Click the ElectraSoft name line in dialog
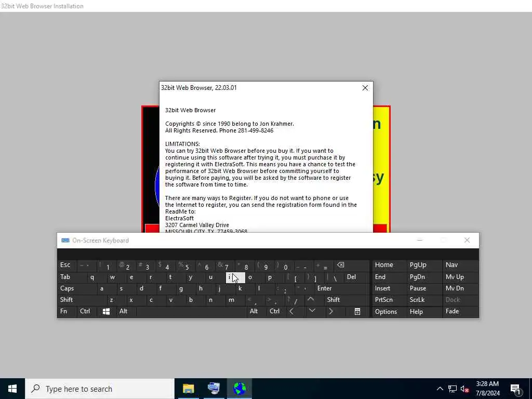532x399 pixels. (179, 218)
